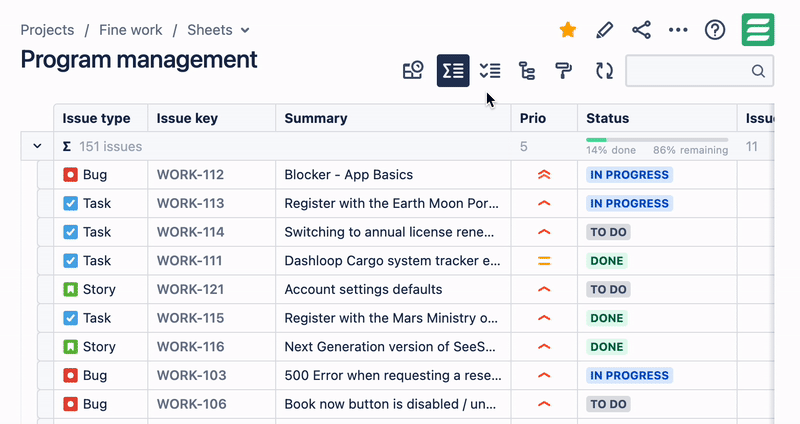This screenshot has width=800, height=424.
Task: Click the Issue key column header
Action: tap(212, 118)
